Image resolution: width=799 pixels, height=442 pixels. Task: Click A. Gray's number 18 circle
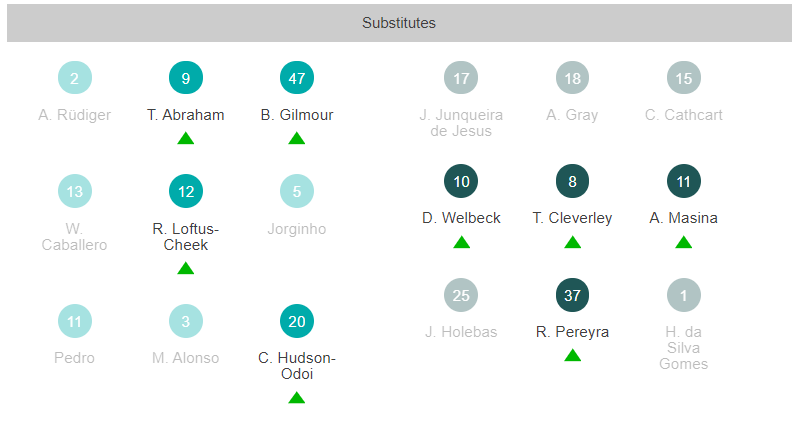click(572, 77)
